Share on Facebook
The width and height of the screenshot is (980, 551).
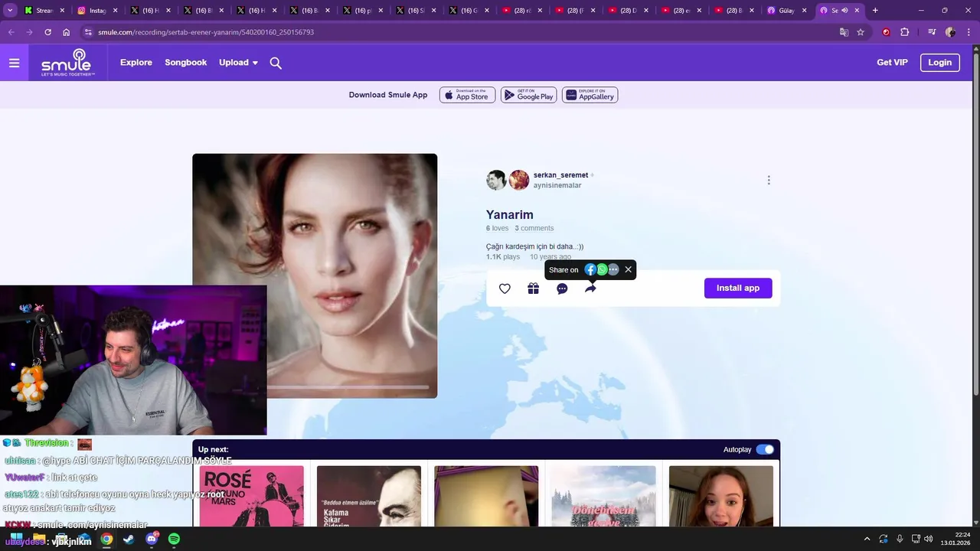(590, 269)
